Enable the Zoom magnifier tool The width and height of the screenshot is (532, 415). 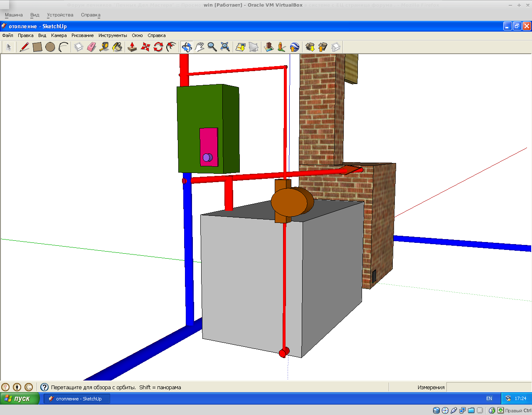click(212, 47)
